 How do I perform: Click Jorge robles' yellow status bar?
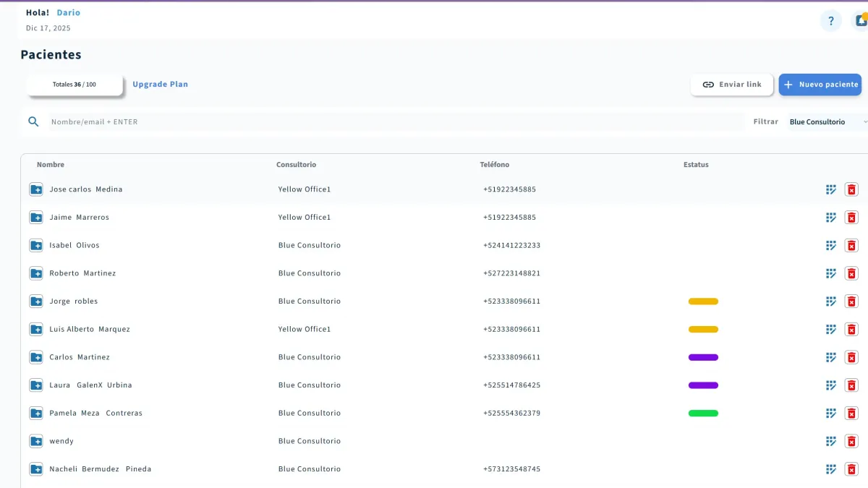(x=703, y=301)
